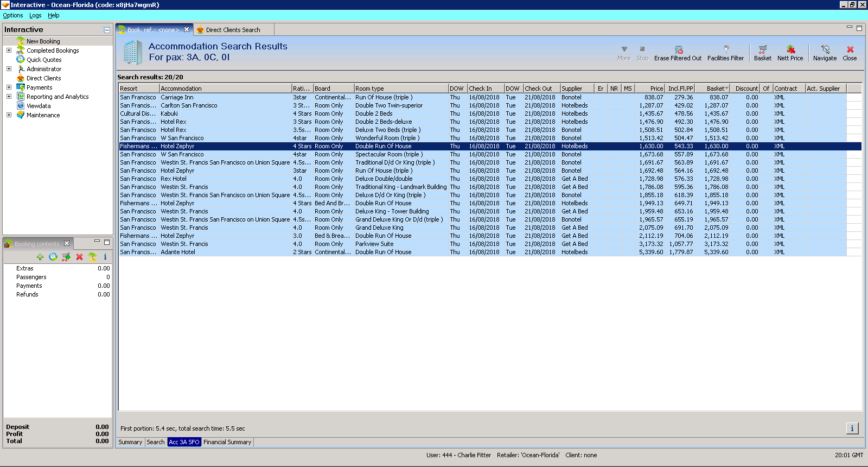Screen dimensions: 868x467
Task: Open Direct Clients in sidebar
Action: pyautogui.click(x=43, y=78)
